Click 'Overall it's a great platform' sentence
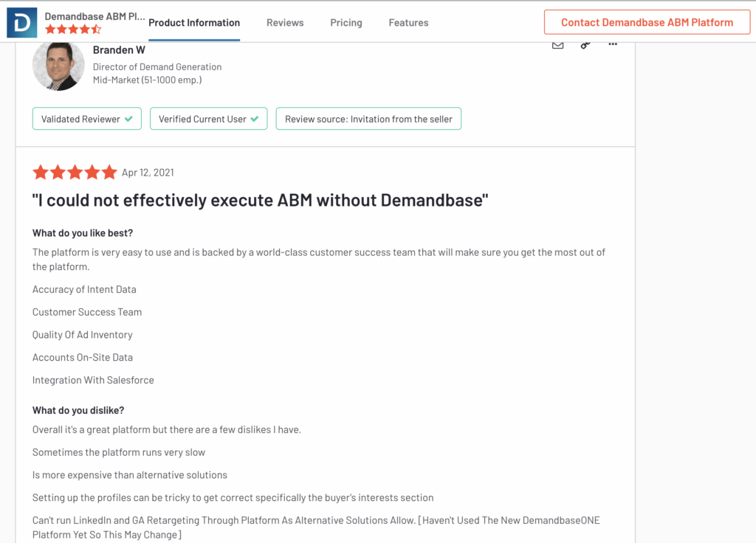Viewport: 756px width, 543px height. (x=167, y=430)
